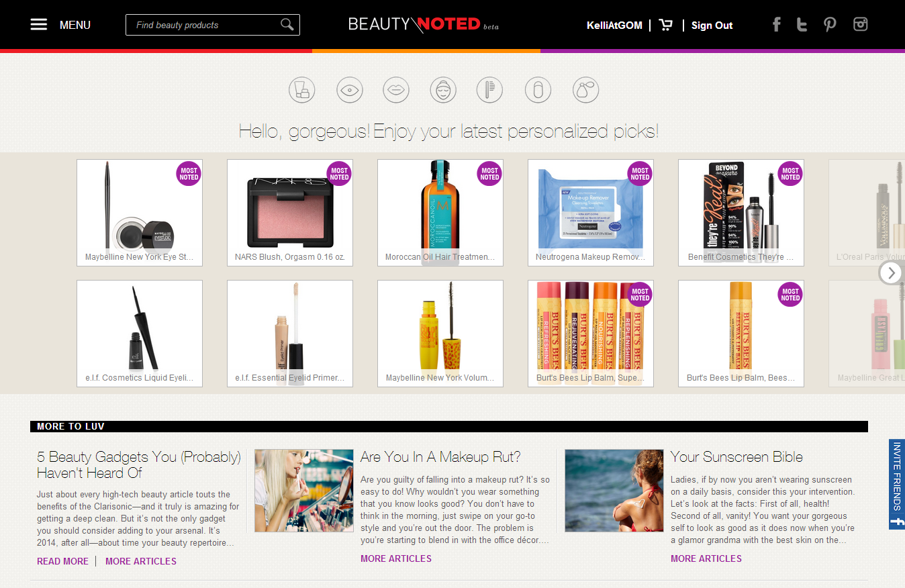Image resolution: width=905 pixels, height=588 pixels.
Task: Open the KelliAtGOM profile link
Action: tap(614, 26)
